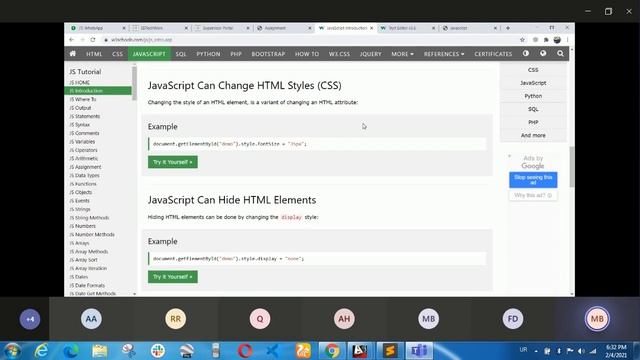Image resolution: width=640 pixels, height=360 pixels.
Task: Open the Chrome extensions puzzle icon
Action: tap(546, 40)
